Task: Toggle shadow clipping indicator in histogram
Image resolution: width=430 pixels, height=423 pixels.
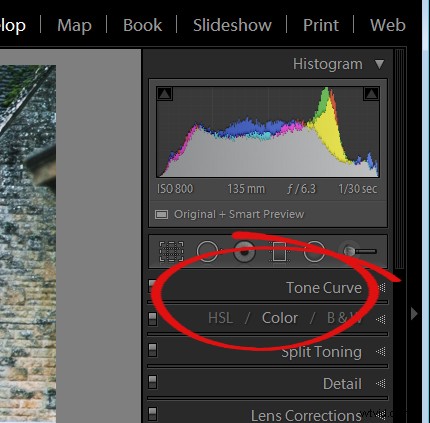Action: tap(165, 94)
